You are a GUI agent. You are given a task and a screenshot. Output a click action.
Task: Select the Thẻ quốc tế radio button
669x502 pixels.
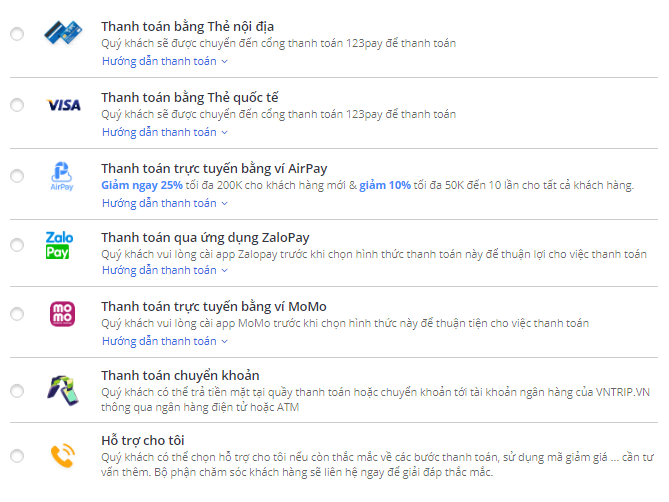pos(17,104)
